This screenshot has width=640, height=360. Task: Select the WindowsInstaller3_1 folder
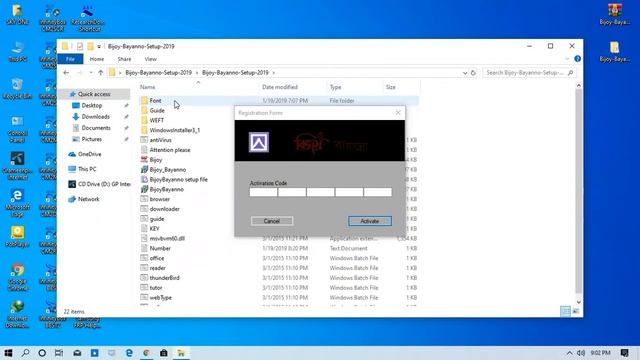pos(175,130)
